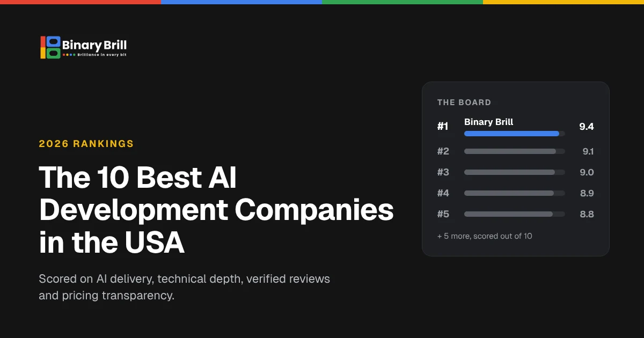This screenshot has width=644, height=338.
Task: Click the #1 rank label
Action: point(443,127)
